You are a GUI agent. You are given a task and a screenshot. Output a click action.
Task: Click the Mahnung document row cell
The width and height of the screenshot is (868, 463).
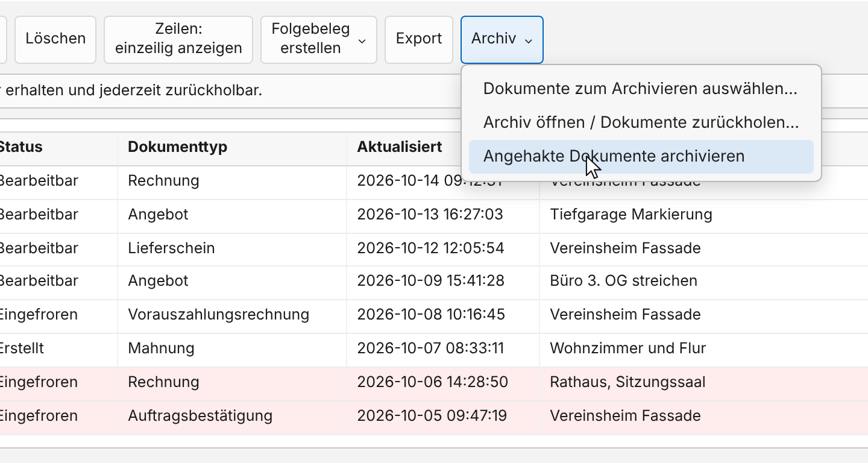232,349
